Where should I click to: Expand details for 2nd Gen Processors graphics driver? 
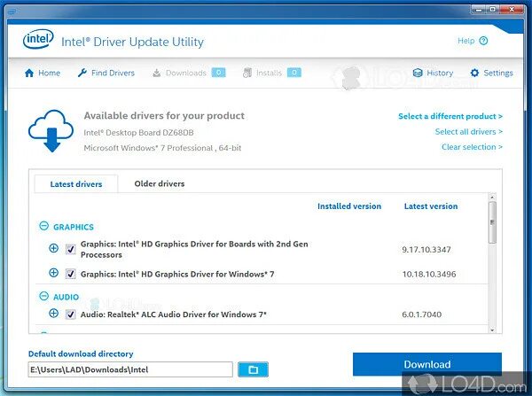coord(53,248)
